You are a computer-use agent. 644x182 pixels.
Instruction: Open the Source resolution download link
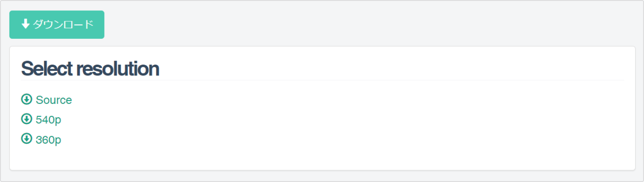click(47, 100)
